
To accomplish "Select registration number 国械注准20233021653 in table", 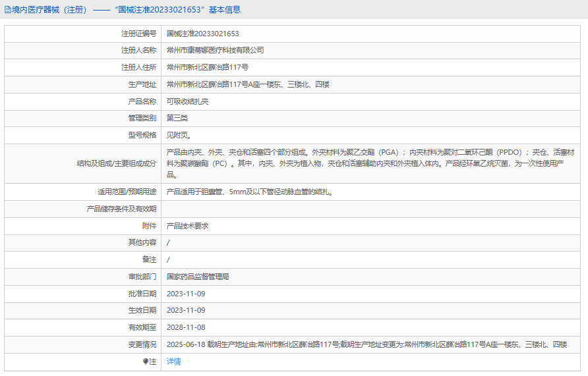I will point(202,34).
